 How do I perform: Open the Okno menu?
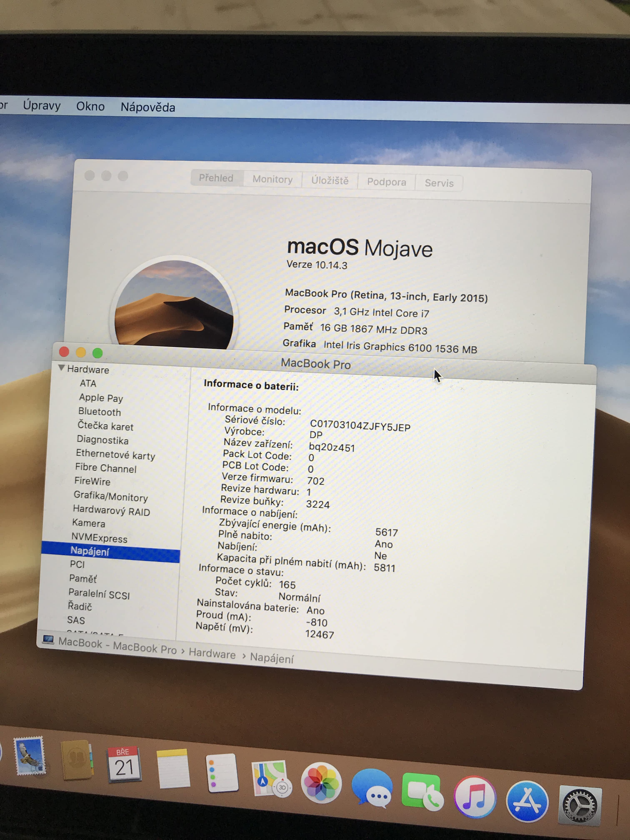90,106
